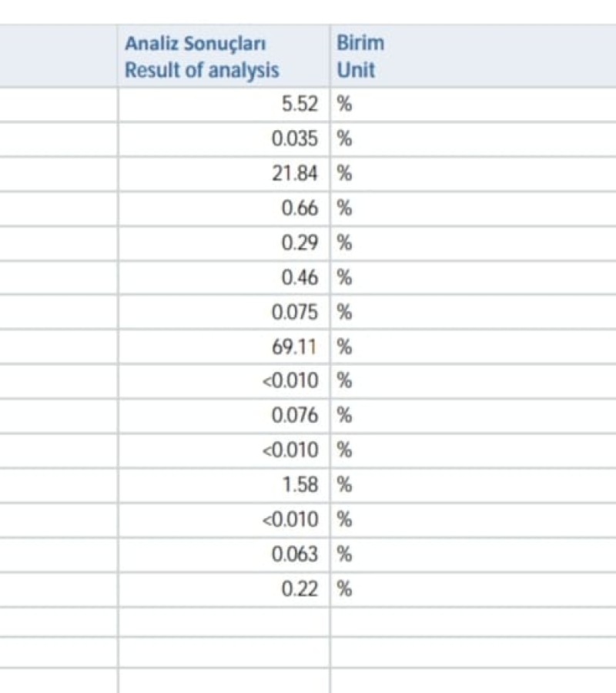Select the result cell with 1.58
616x693 pixels.
point(223,485)
